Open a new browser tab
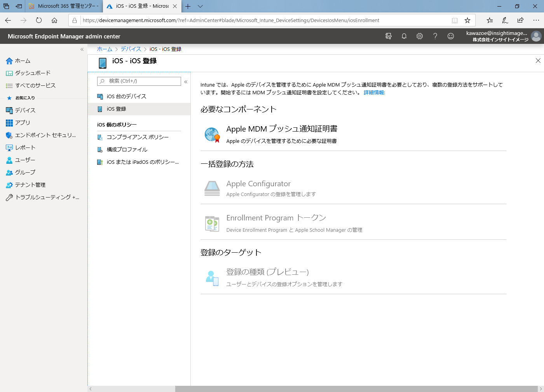Viewport: 544px width, 392px height. click(x=188, y=6)
